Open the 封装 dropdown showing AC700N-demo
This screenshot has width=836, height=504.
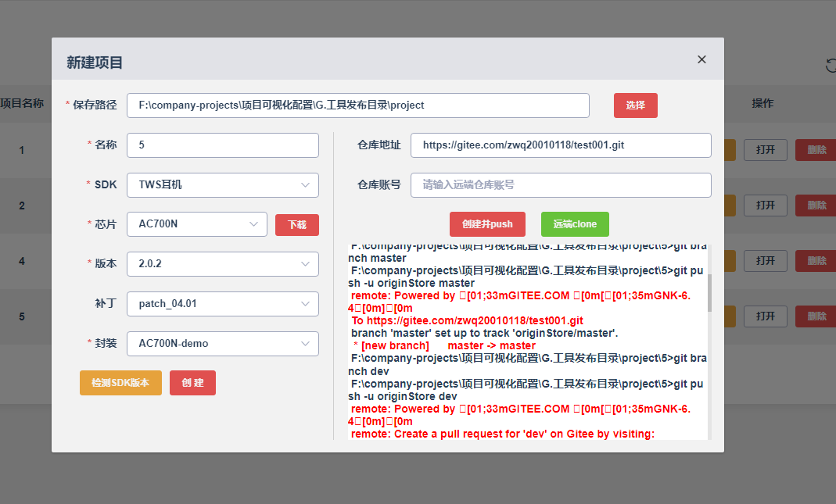(223, 344)
